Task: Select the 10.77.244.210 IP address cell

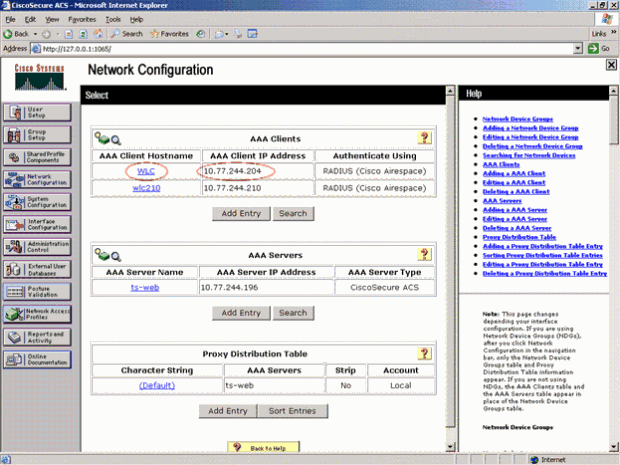Action: click(x=258, y=188)
